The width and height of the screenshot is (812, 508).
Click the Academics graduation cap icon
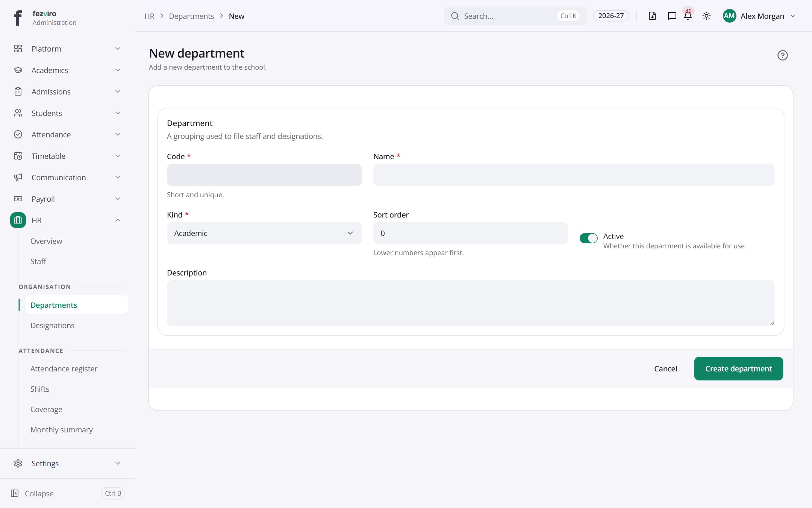click(x=18, y=70)
